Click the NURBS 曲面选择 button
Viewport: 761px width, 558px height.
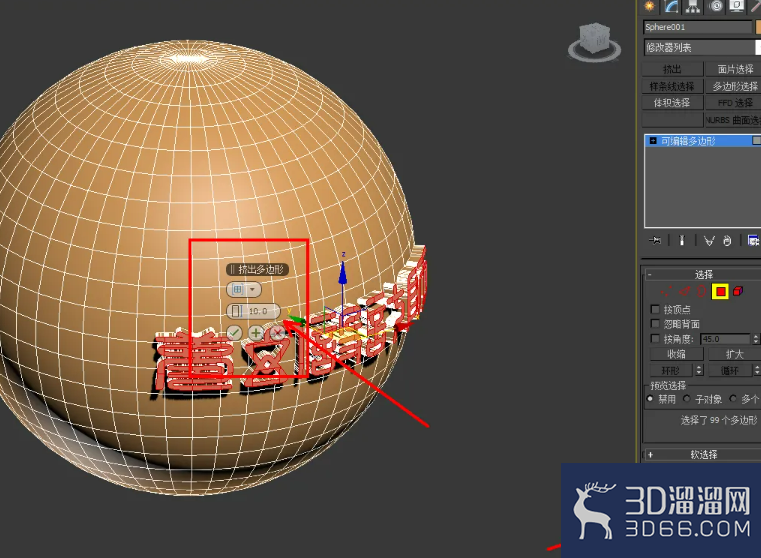(x=733, y=119)
